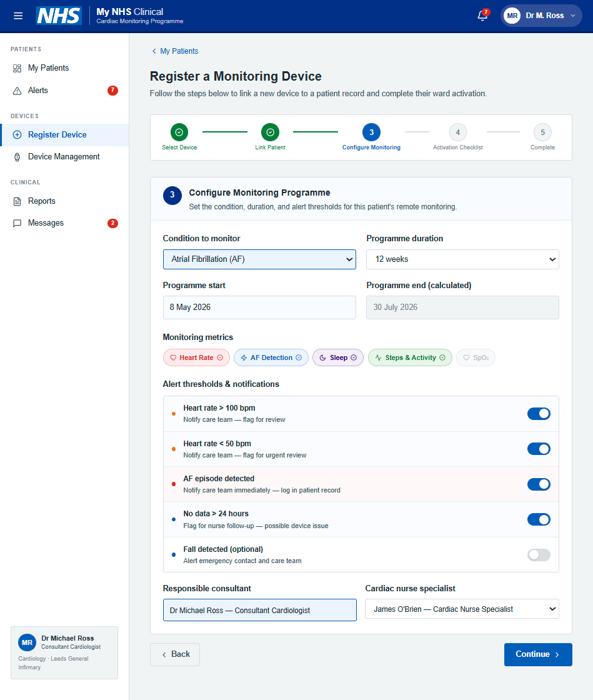This screenshot has width=593, height=700.
Task: Open the Programme duration dropdown
Action: point(462,259)
